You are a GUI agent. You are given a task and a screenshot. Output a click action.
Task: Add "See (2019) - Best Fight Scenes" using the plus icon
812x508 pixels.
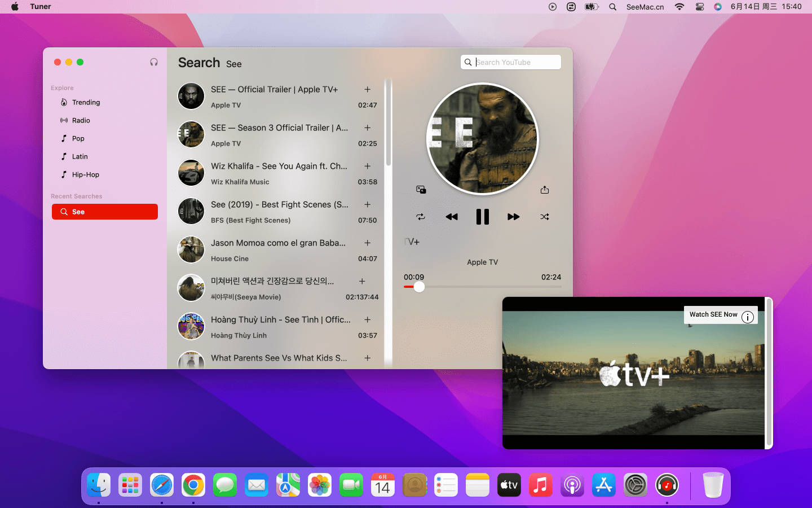click(368, 204)
